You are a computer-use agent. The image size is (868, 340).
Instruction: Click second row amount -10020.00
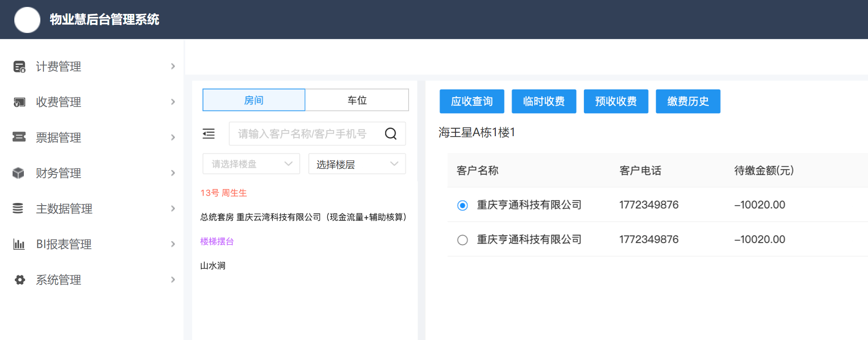760,239
